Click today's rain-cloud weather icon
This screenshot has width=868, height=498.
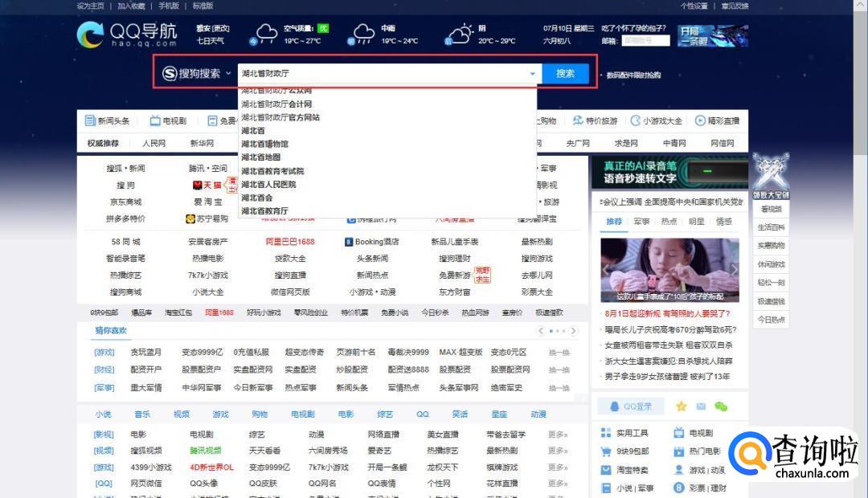pos(265,34)
